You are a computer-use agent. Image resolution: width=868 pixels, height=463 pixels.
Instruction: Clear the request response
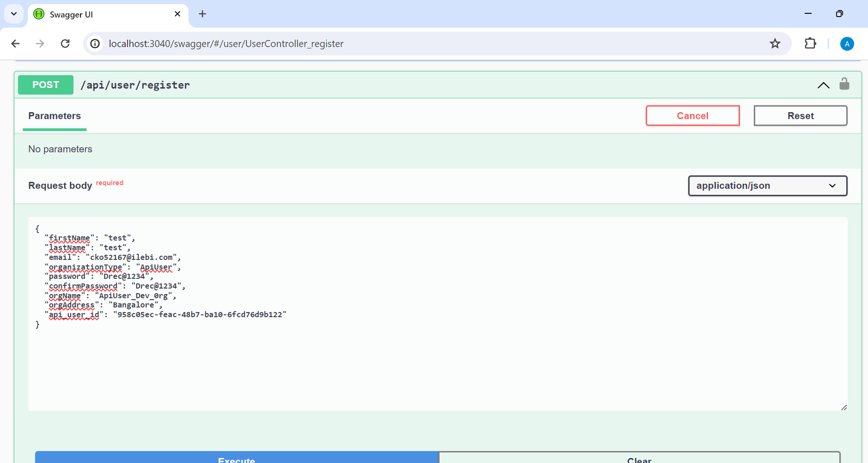[x=639, y=457]
